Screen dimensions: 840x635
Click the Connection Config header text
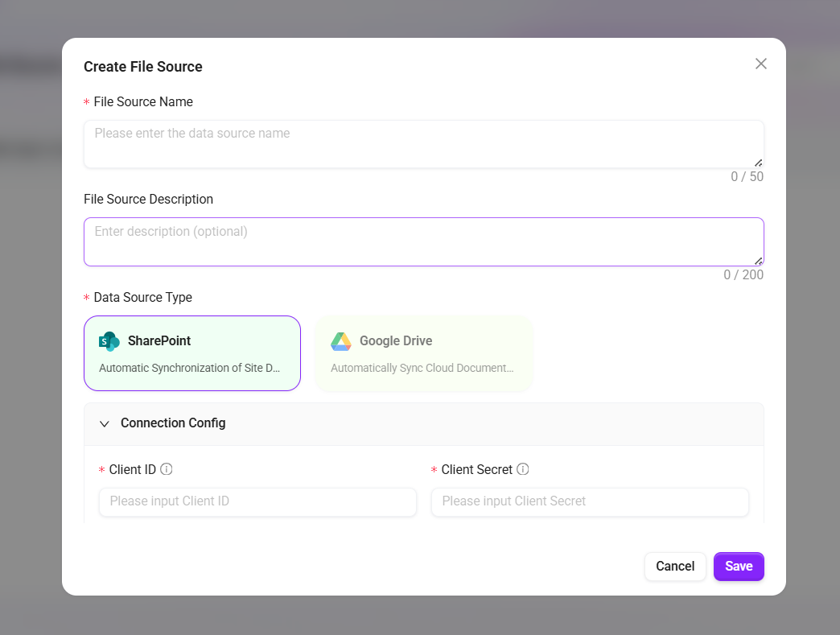click(173, 423)
